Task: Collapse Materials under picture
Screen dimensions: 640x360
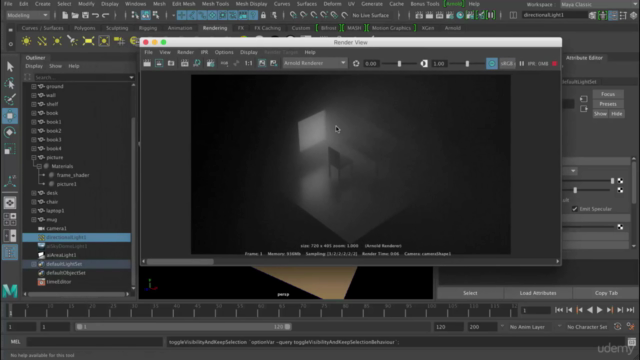Action: coord(39,167)
